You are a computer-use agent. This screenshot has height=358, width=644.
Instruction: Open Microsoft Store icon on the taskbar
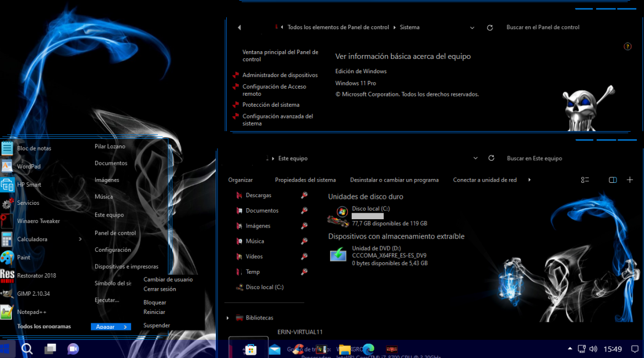pos(250,349)
